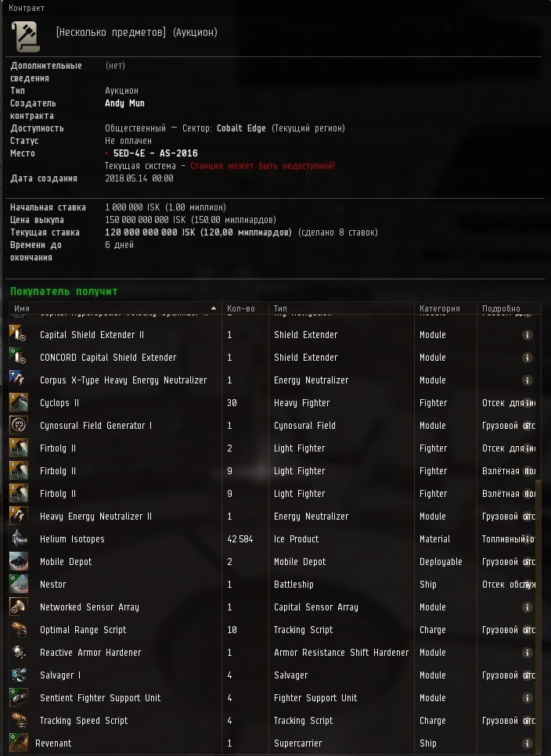Sort list by Категория column header
The image size is (551, 756).
click(445, 308)
